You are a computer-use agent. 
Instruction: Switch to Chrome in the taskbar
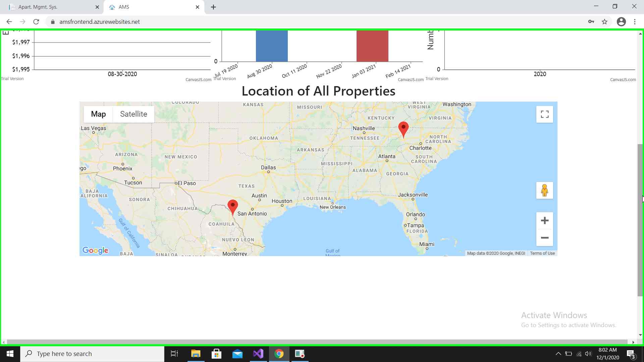(279, 354)
